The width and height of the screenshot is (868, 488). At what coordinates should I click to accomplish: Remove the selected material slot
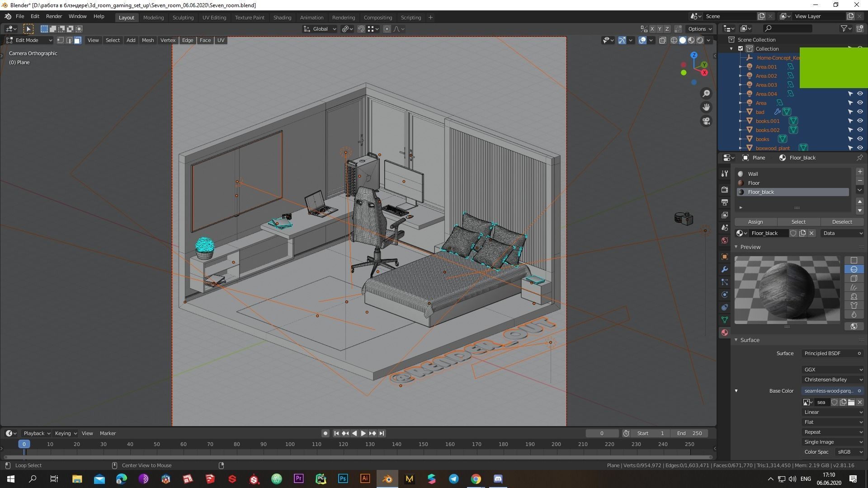(x=860, y=181)
